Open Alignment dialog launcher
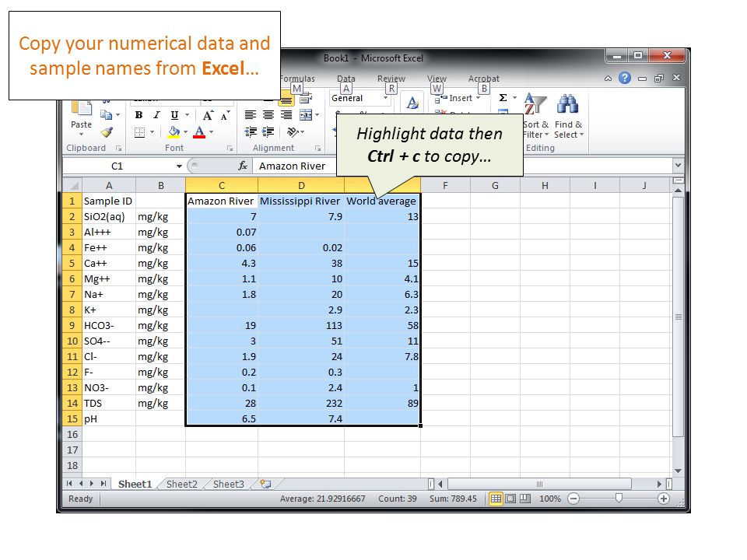This screenshot has height=560, width=747. click(317, 149)
